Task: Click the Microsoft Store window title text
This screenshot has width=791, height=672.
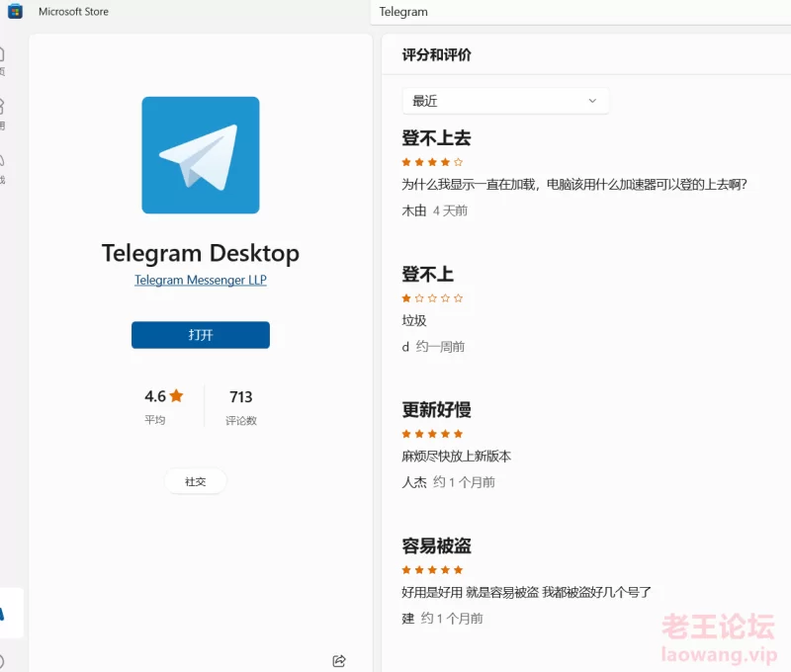Action: pos(73,12)
